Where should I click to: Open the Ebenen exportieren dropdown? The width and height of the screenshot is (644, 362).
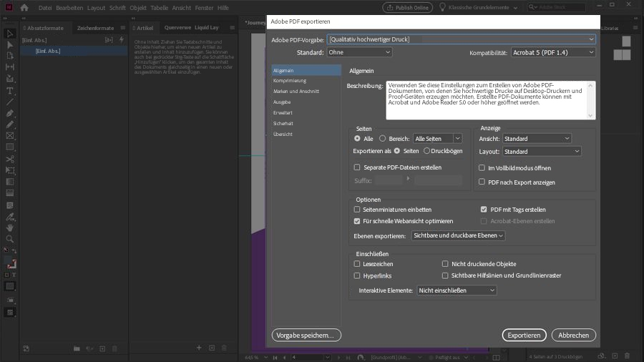458,235
